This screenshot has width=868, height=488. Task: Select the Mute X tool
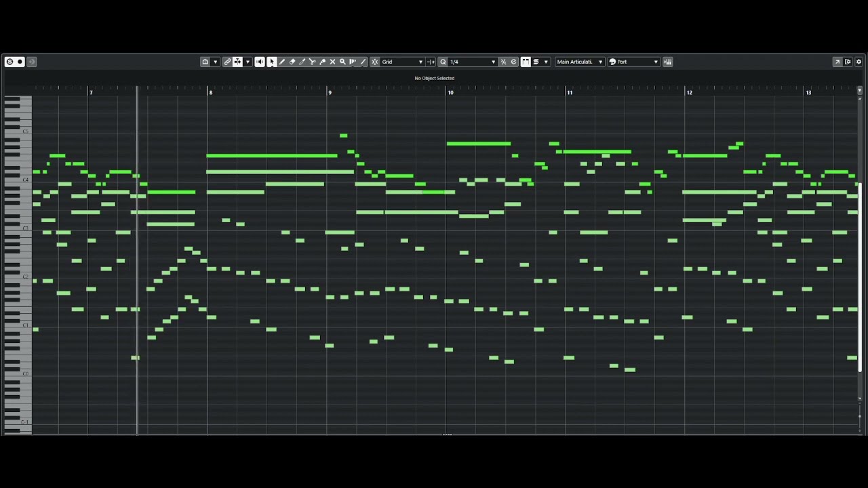click(332, 62)
